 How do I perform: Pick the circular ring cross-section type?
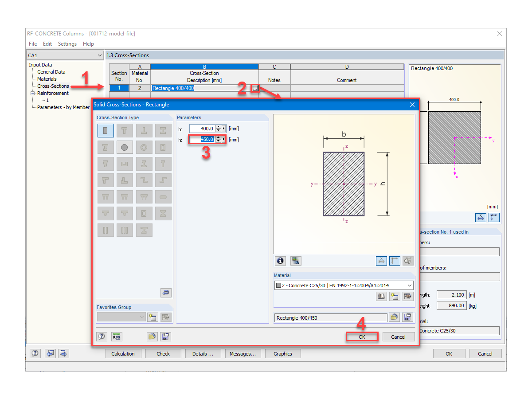point(144,147)
